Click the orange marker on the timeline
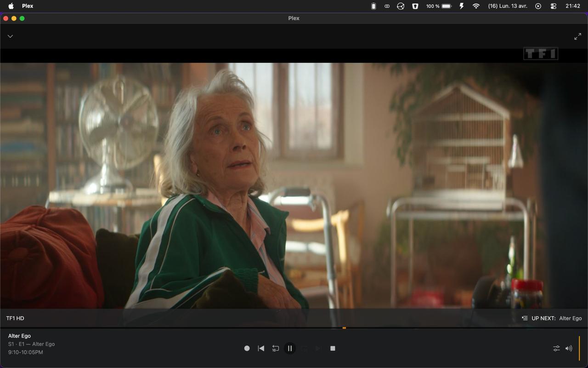 point(344,328)
